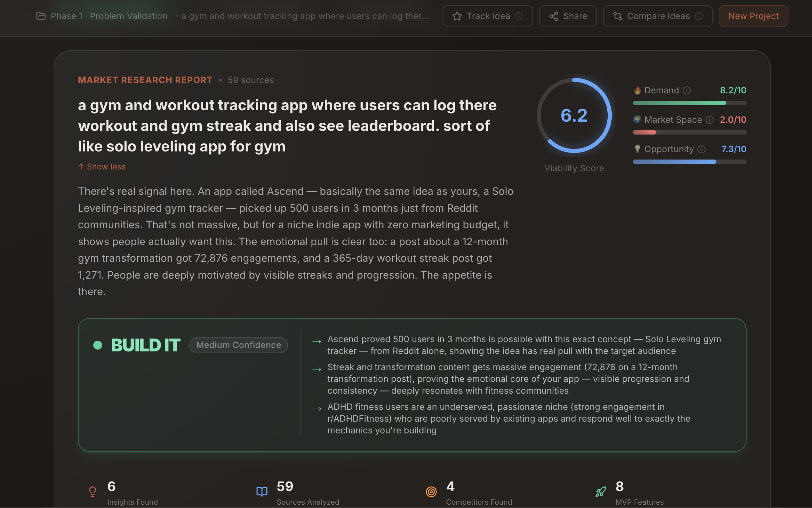This screenshot has width=812, height=508.
Task: Click the MARKET RESEARCH REPORT heading
Action: [x=145, y=80]
